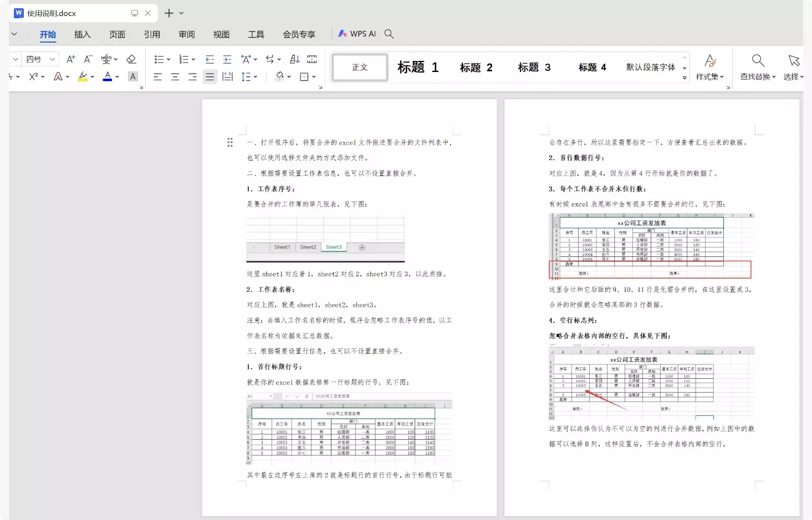Viewport: 812px width, 520px height.
Task: Click the sort icon in the paragraph group
Action: pyautogui.click(x=295, y=59)
